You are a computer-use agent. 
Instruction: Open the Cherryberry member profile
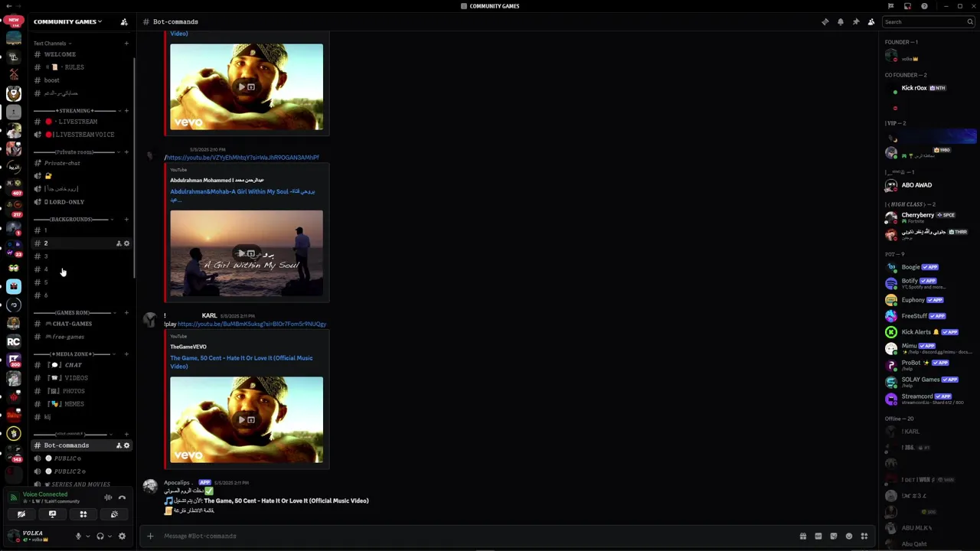[x=928, y=216]
